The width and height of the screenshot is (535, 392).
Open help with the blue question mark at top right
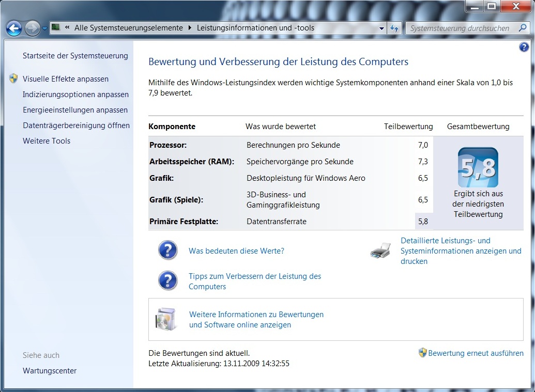[x=524, y=47]
